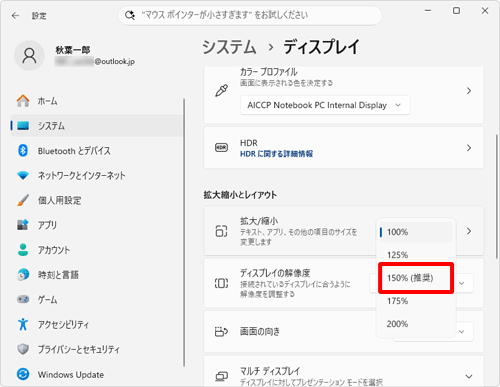Click the right-side vertical scrollbar
This screenshot has height=387, width=500.
click(497, 196)
